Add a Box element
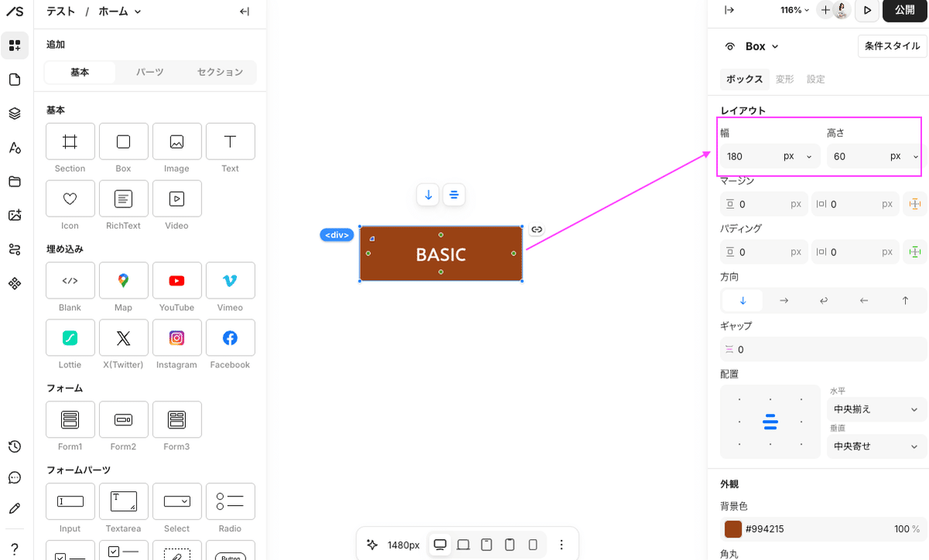 tap(124, 142)
